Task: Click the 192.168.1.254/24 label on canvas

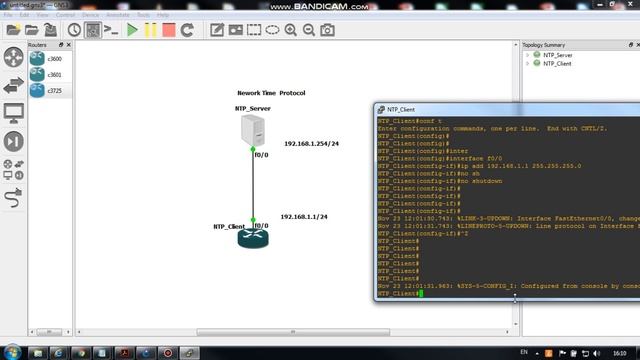Action: (x=311, y=144)
